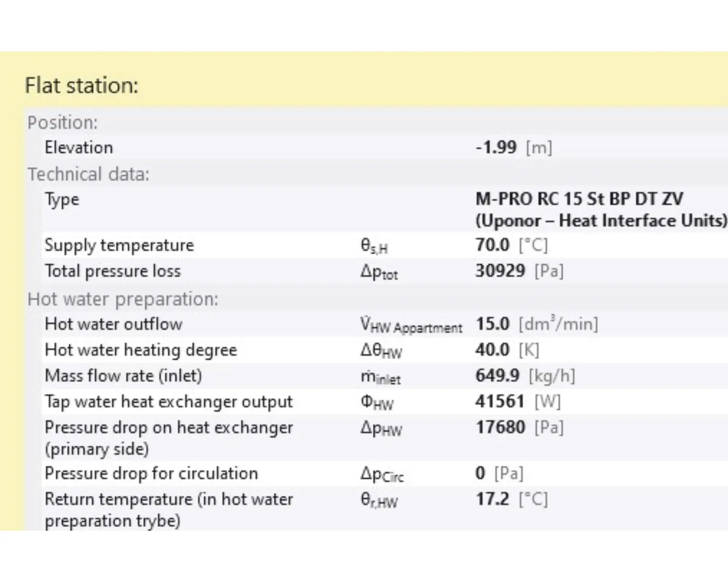Screen dimensions: 728x582
Task: Collapse the Technical data section
Action: coord(88,174)
